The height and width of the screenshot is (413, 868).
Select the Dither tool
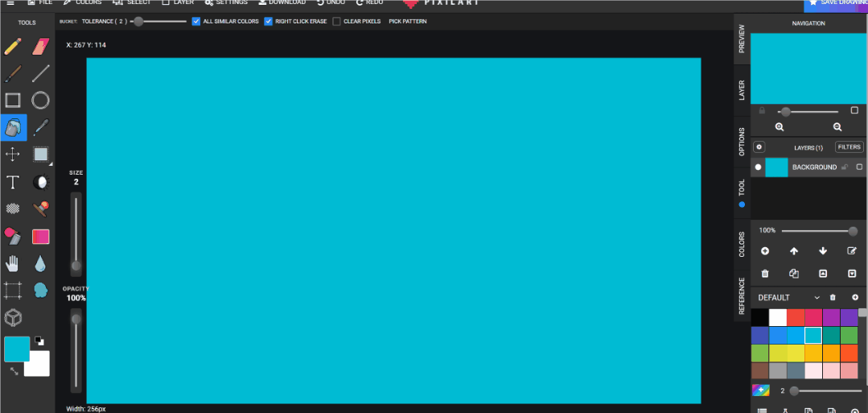point(13,209)
